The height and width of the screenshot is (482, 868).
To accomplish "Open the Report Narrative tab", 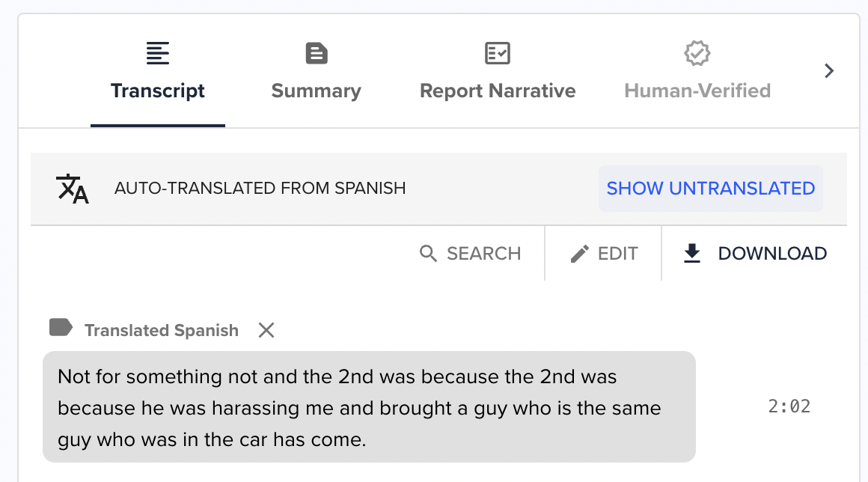I will click(498, 91).
